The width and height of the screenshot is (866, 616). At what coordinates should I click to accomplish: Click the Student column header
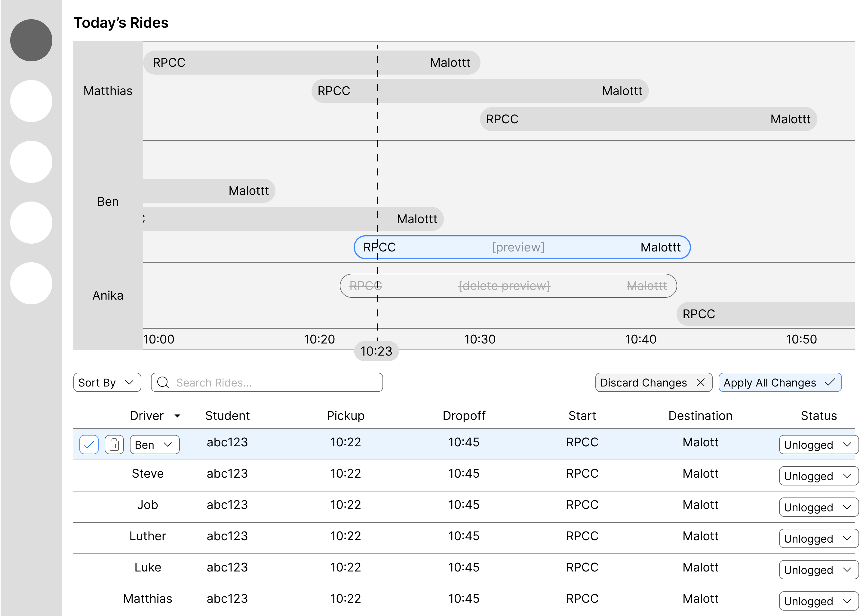(x=228, y=416)
